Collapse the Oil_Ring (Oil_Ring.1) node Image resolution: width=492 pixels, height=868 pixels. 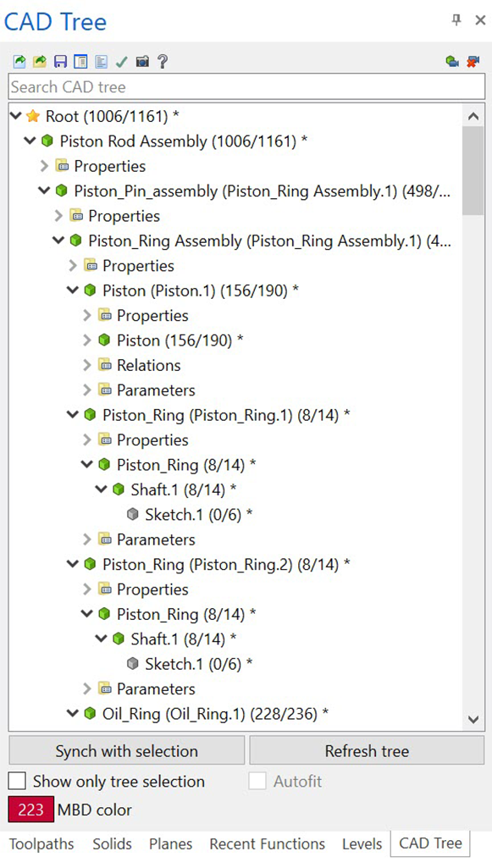[73, 714]
